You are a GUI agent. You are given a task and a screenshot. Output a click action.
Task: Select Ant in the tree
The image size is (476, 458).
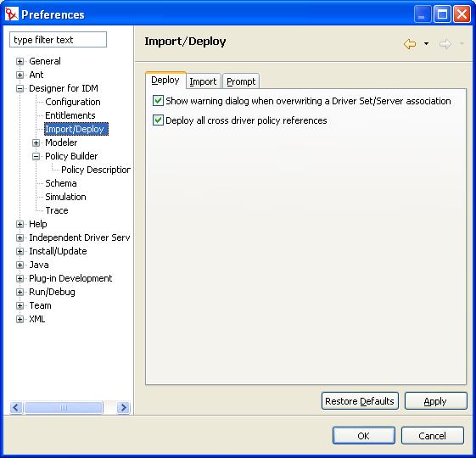36,75
